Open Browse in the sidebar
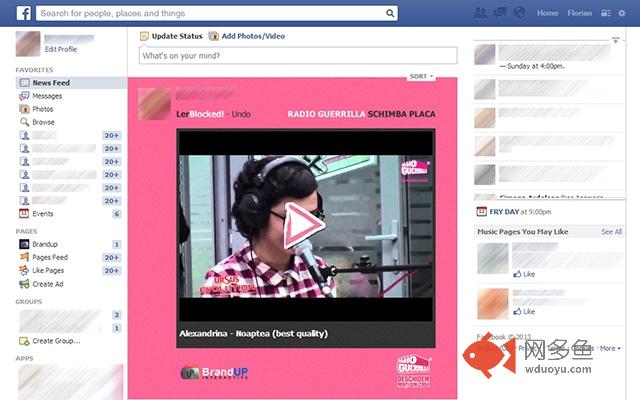The width and height of the screenshot is (640, 400). coord(43,122)
